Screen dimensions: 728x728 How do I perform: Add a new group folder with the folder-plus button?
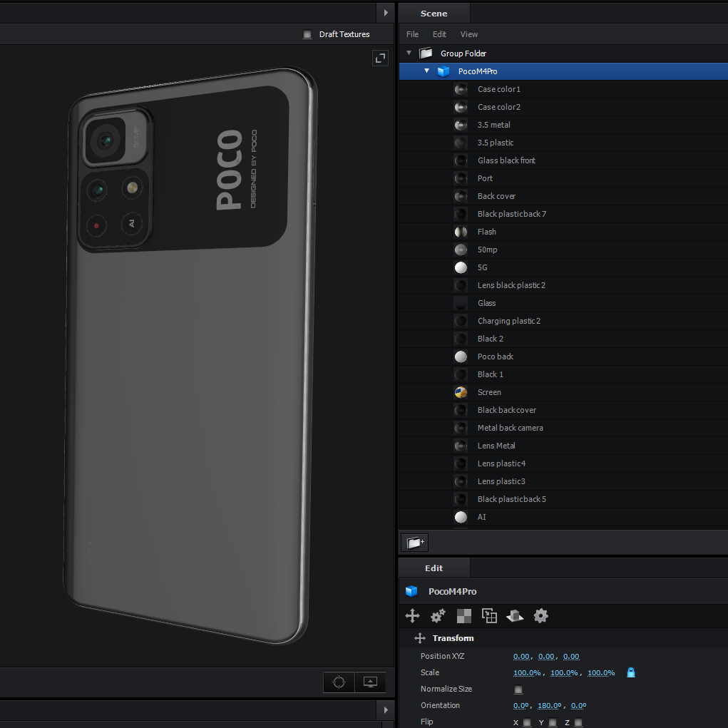[414, 543]
